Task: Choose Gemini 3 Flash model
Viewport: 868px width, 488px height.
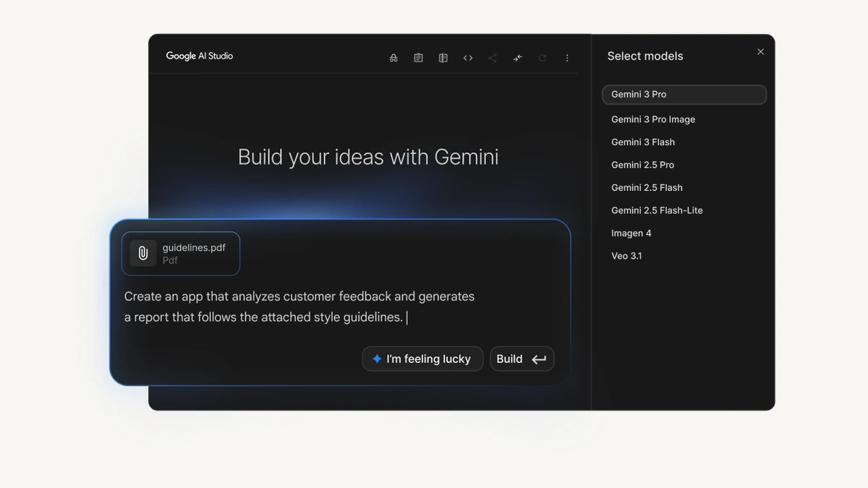Action: pos(643,142)
